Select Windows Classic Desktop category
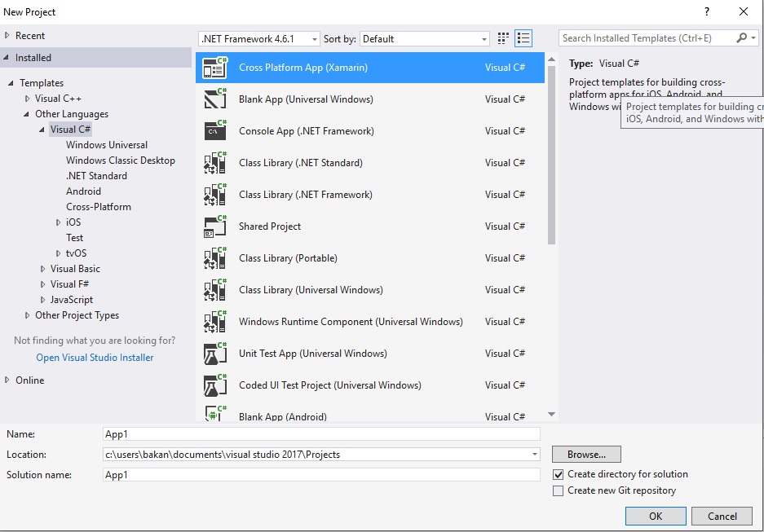The height and width of the screenshot is (532, 764). [x=121, y=160]
